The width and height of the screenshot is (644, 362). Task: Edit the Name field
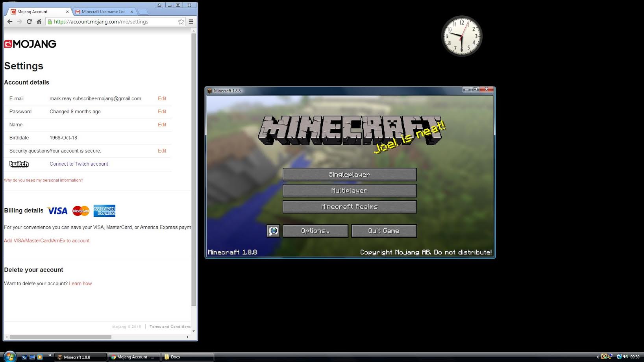click(x=162, y=124)
